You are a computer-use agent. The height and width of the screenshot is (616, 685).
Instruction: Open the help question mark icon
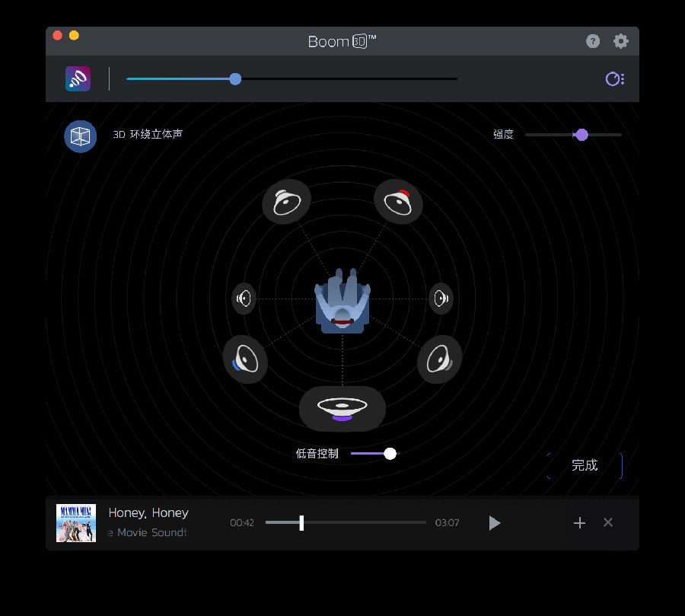592,42
